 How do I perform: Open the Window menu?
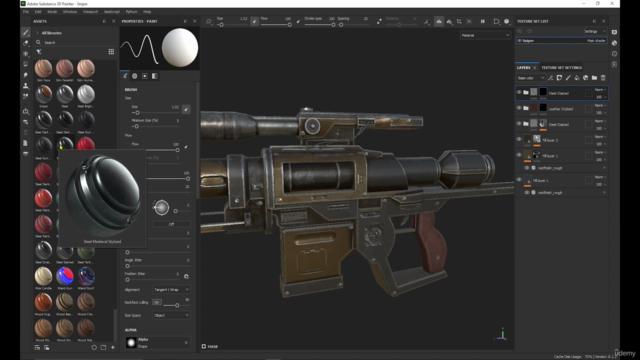click(x=70, y=12)
